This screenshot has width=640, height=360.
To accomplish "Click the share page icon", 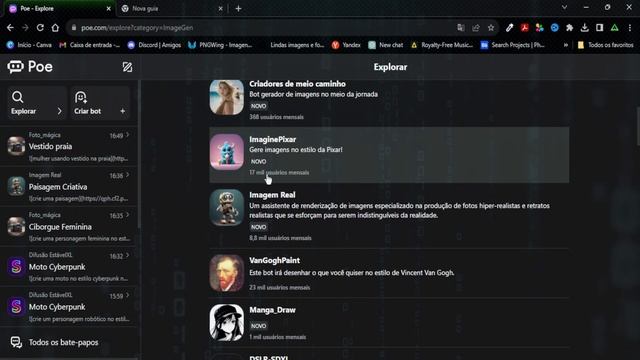I will click(x=476, y=28).
